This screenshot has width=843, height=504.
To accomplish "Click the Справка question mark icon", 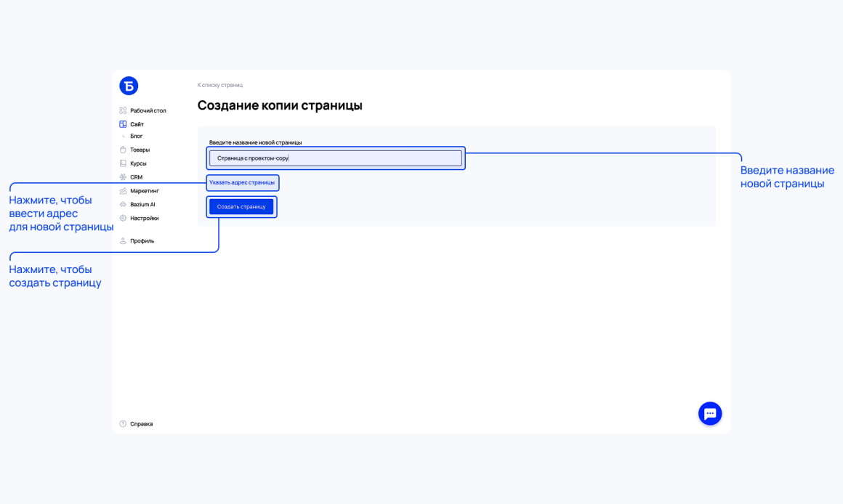I will [x=123, y=424].
